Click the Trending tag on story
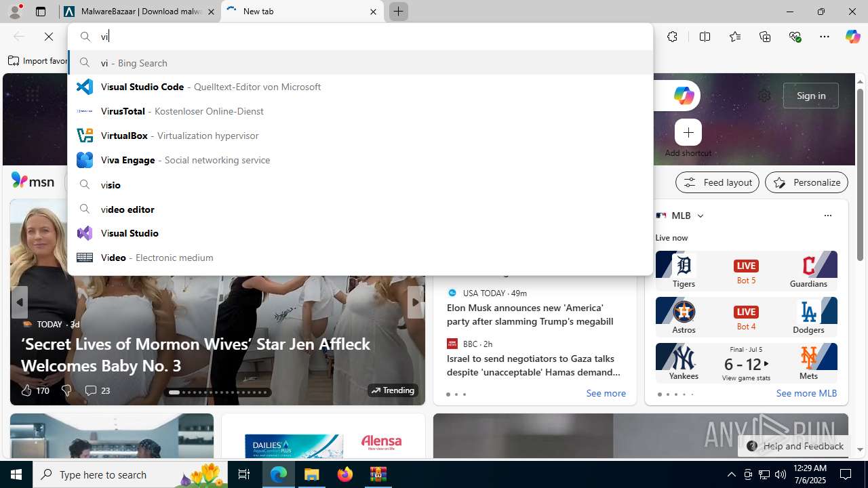 coord(393,390)
